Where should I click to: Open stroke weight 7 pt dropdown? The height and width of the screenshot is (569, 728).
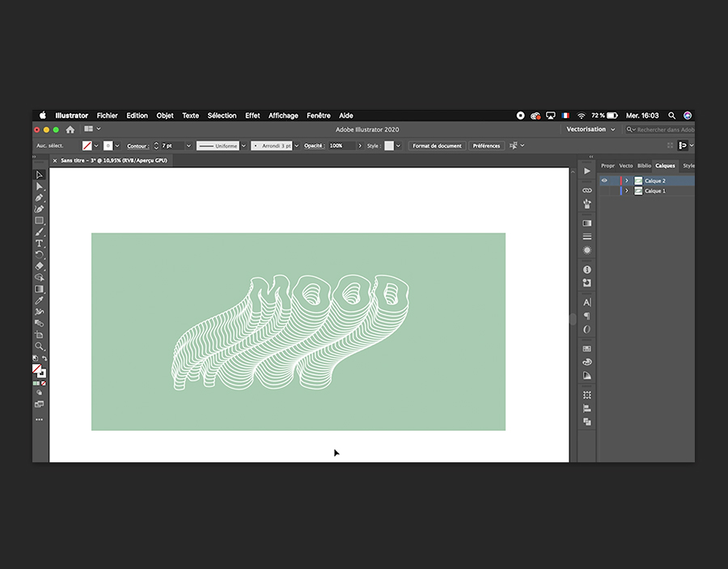188,145
